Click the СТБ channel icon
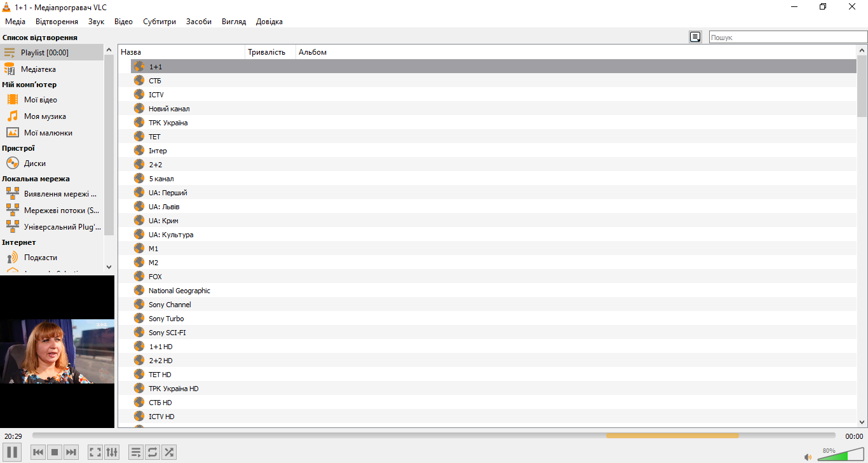Screen dimensions: 868x463 [139, 80]
